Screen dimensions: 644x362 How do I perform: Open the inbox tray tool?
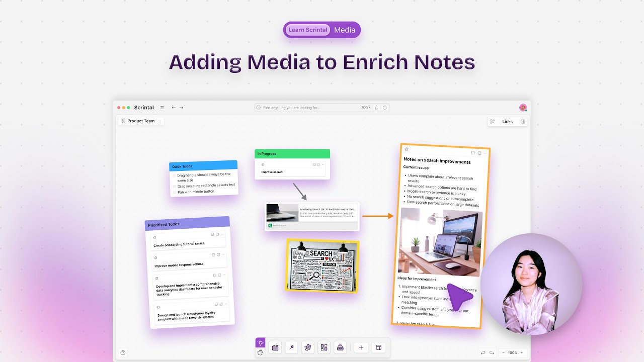point(340,347)
